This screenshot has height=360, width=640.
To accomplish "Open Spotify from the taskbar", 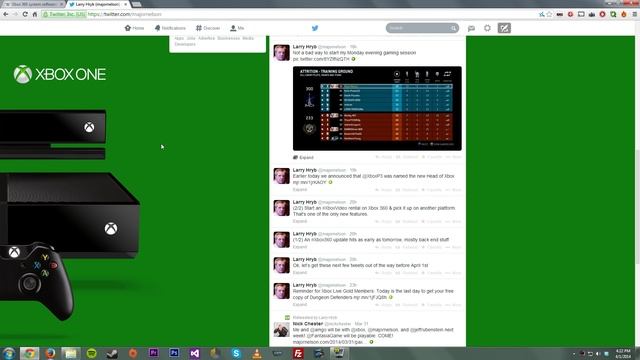I will click(91, 353).
